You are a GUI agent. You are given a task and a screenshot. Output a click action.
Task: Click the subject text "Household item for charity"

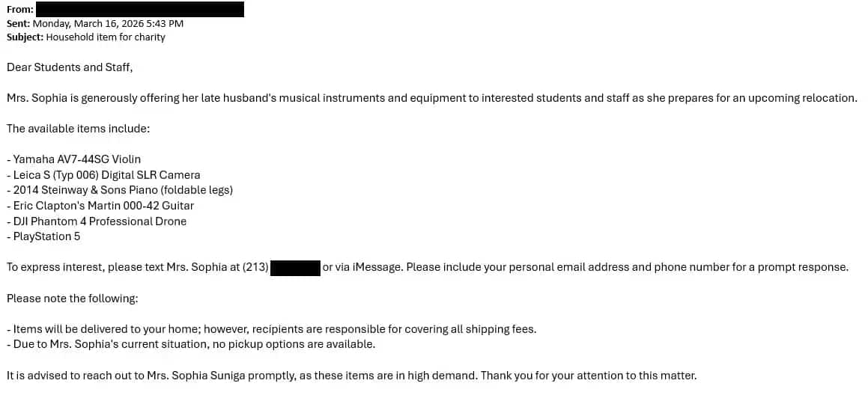pyautogui.click(x=106, y=37)
